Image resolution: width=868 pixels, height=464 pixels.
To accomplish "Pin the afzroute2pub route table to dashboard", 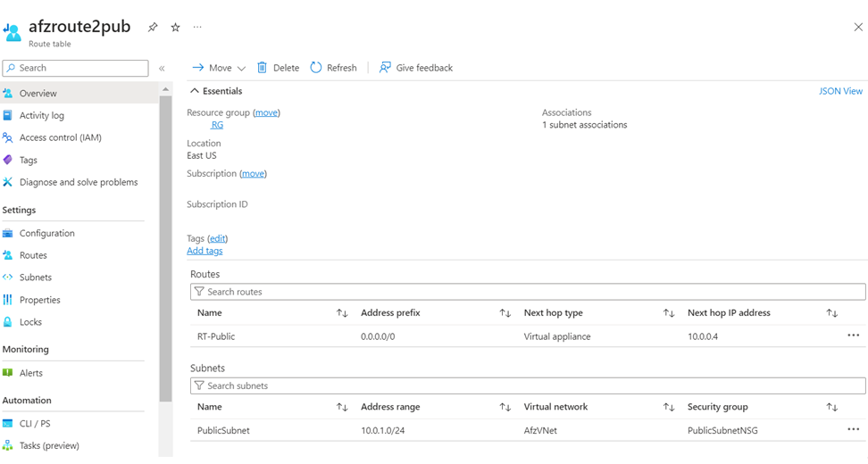I will [153, 28].
